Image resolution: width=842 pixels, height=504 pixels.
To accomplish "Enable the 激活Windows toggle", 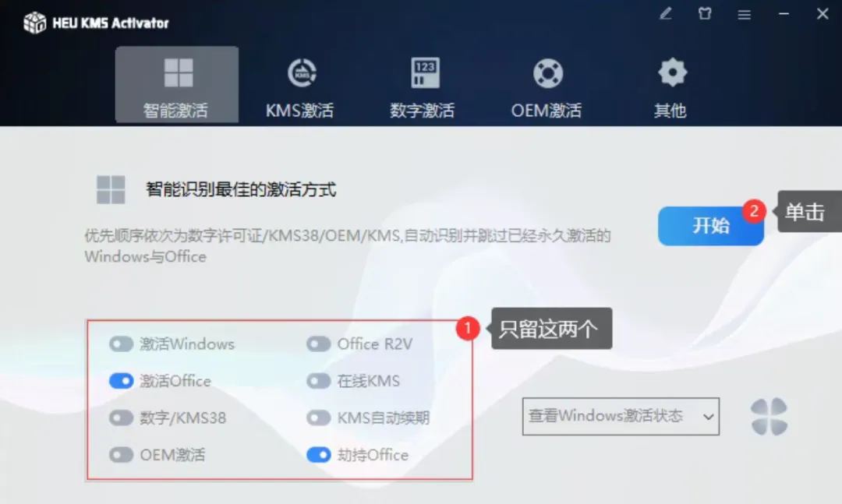I will coord(122,344).
